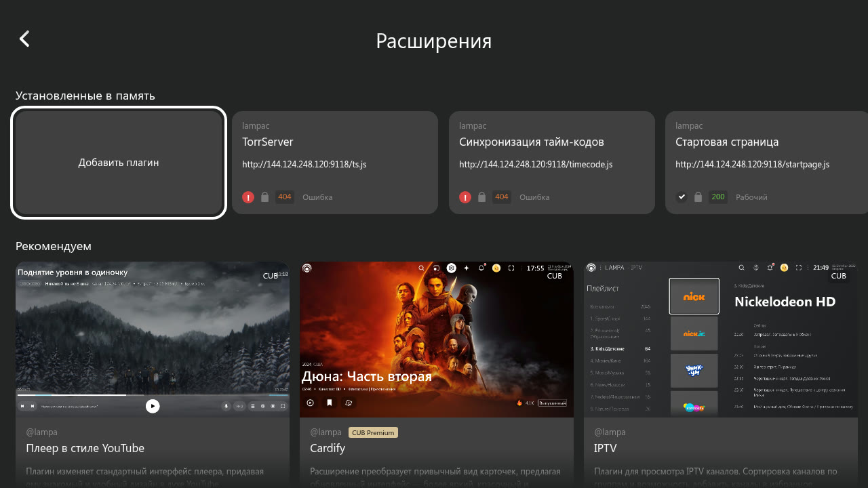Click the CUB badge on the Cardify preview
Viewport: 868px width, 488px height.
(555, 276)
